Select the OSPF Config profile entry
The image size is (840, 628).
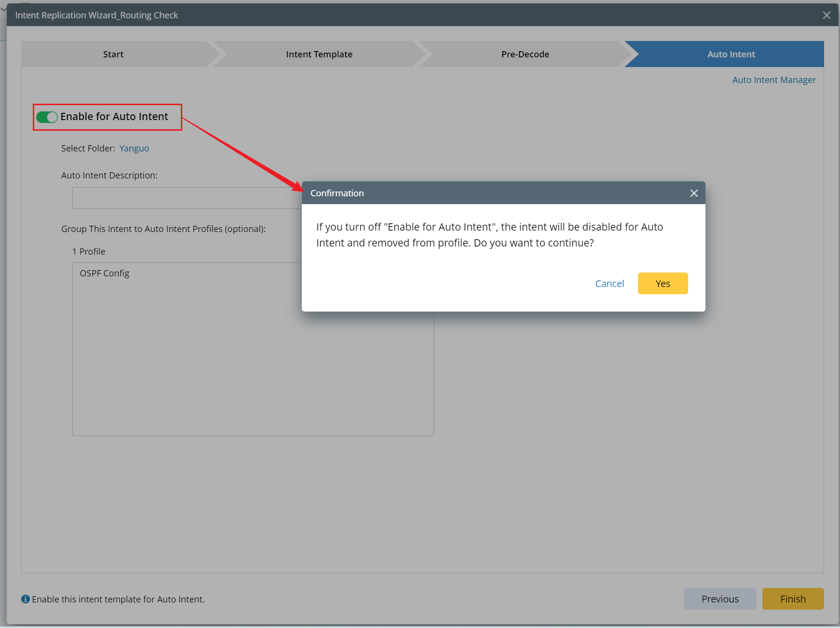pyautogui.click(x=105, y=273)
